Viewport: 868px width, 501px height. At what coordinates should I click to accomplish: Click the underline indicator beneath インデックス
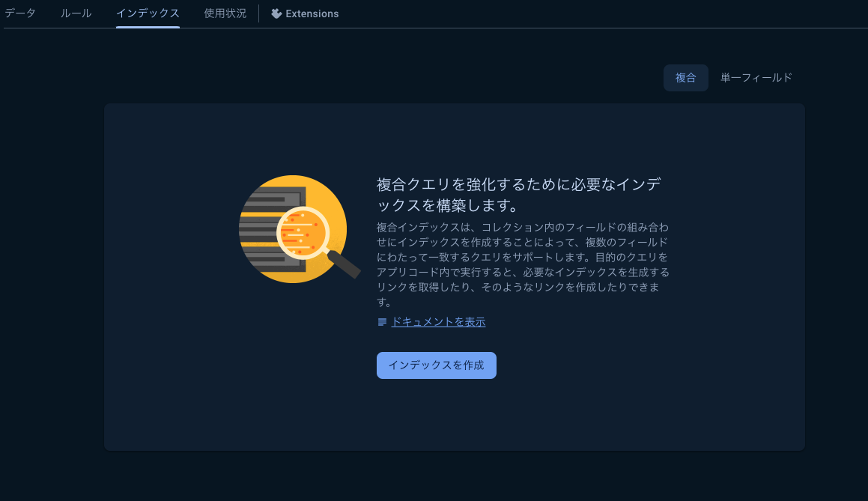coord(148,27)
